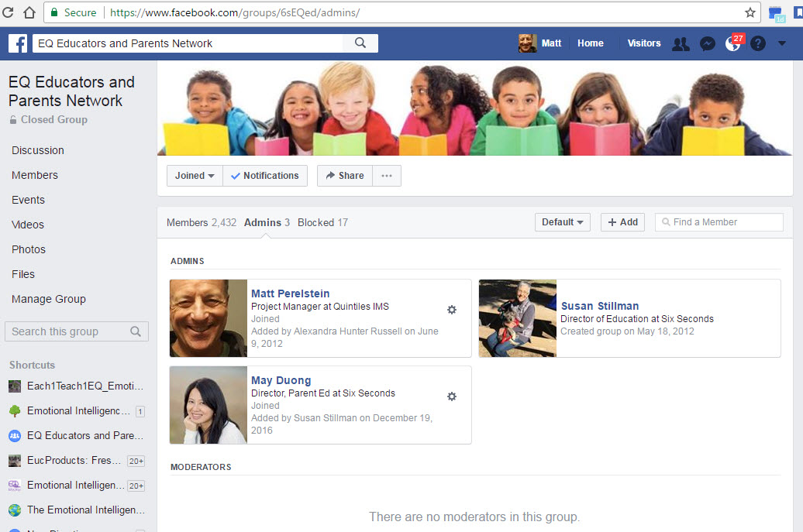Bookmark page with the star icon
The height and width of the screenshot is (532, 803).
click(x=750, y=12)
